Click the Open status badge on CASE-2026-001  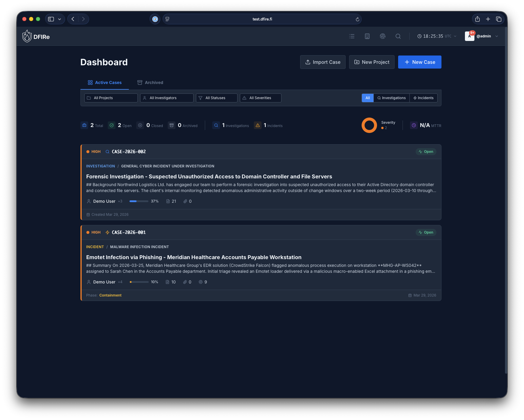point(426,232)
